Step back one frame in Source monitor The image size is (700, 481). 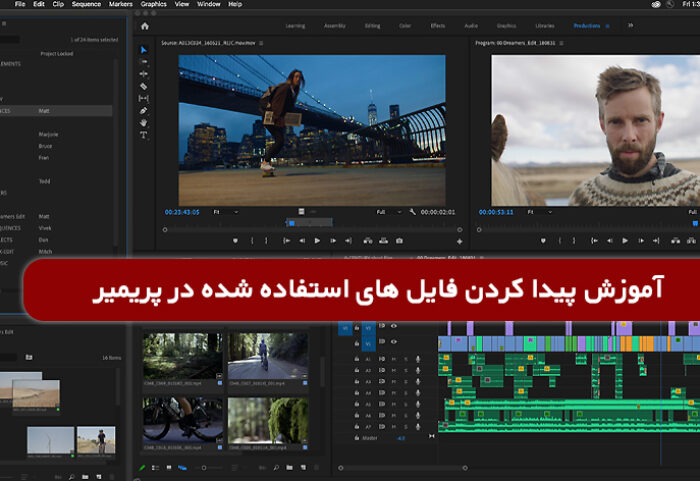(302, 241)
